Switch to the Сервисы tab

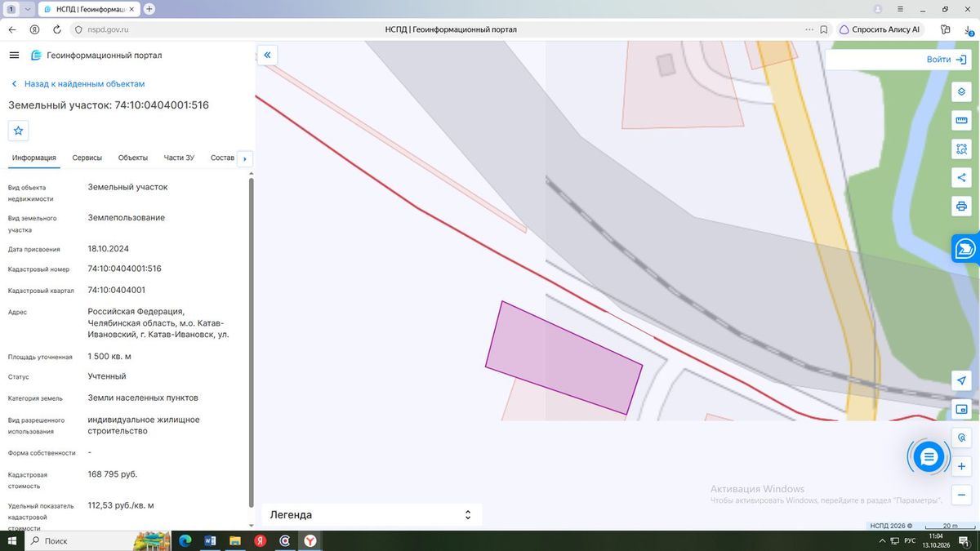click(87, 158)
